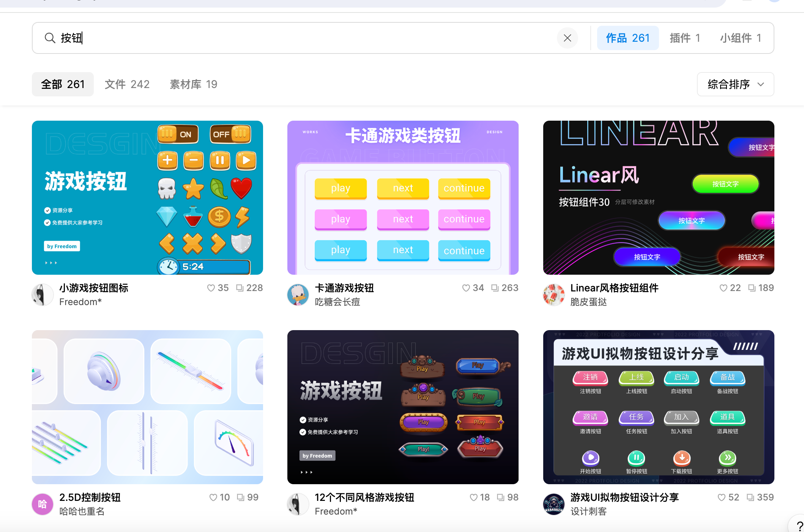Click author name Freedom* under 小游戏按钮图标
The width and height of the screenshot is (804, 532).
pos(80,302)
